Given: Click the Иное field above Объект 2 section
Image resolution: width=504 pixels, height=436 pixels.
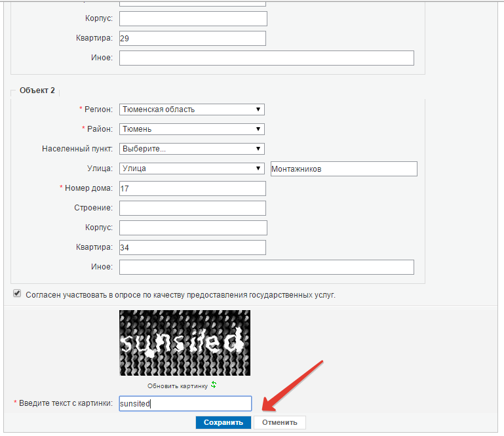Looking at the screenshot, I should tap(266, 58).
